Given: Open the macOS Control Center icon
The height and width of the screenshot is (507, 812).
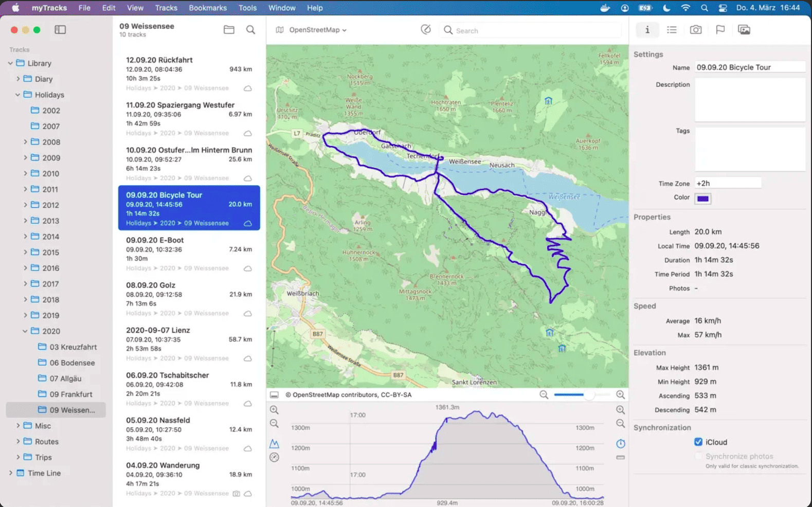Looking at the screenshot, I should click(x=723, y=8).
